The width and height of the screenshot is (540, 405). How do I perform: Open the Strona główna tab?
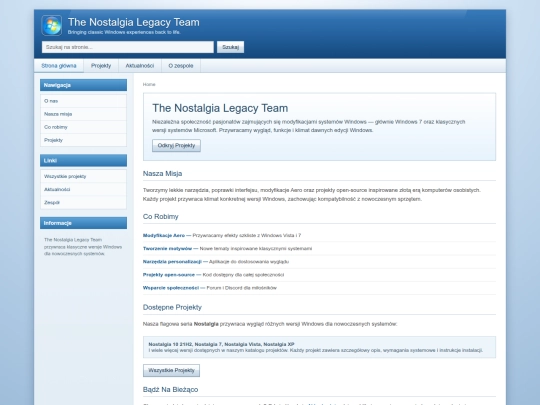point(59,66)
